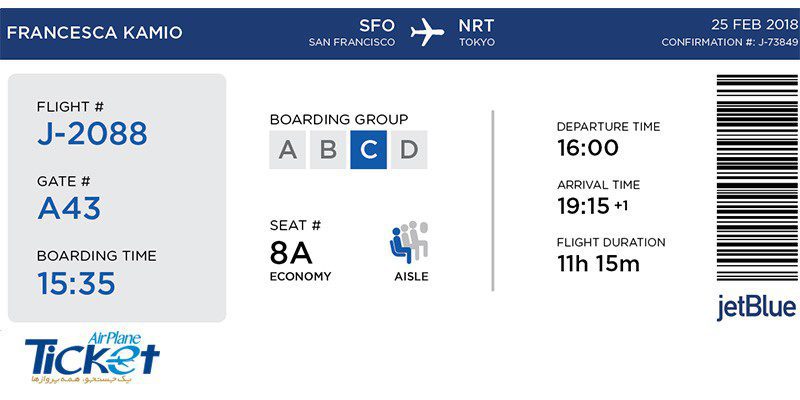Click the airplane icon between SFO and NRT

427,32
